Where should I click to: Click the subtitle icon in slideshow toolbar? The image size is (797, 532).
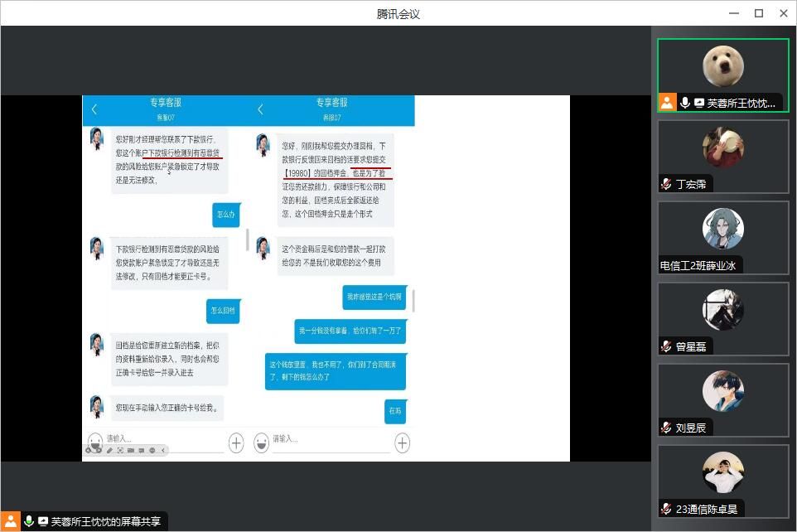pos(142,451)
